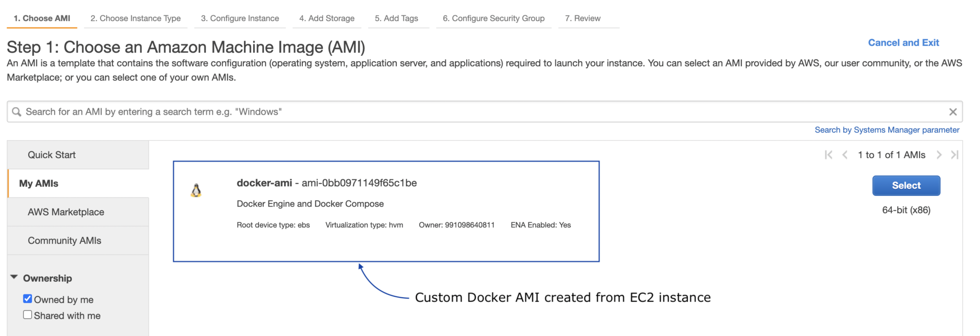Go to first page of AMIs
Viewport: 980px width, 336px height.
coord(828,155)
